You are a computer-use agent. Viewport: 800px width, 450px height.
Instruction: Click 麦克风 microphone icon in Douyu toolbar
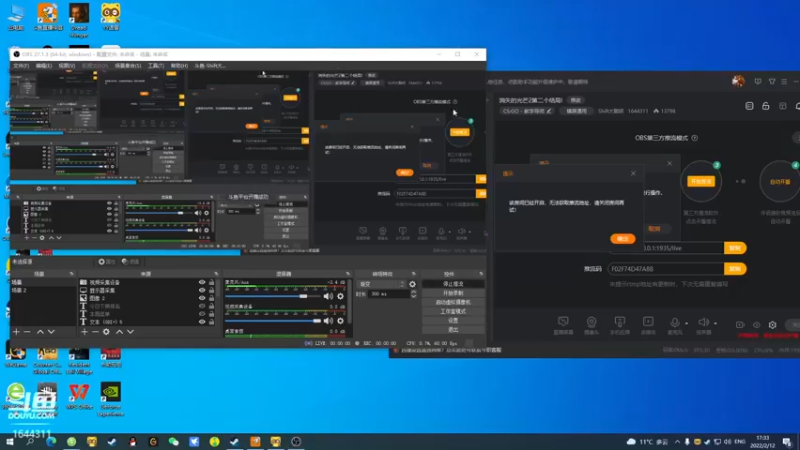pos(674,322)
